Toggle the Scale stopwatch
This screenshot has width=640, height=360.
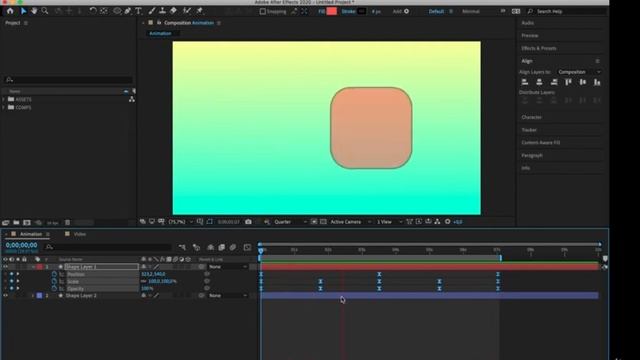[54, 281]
